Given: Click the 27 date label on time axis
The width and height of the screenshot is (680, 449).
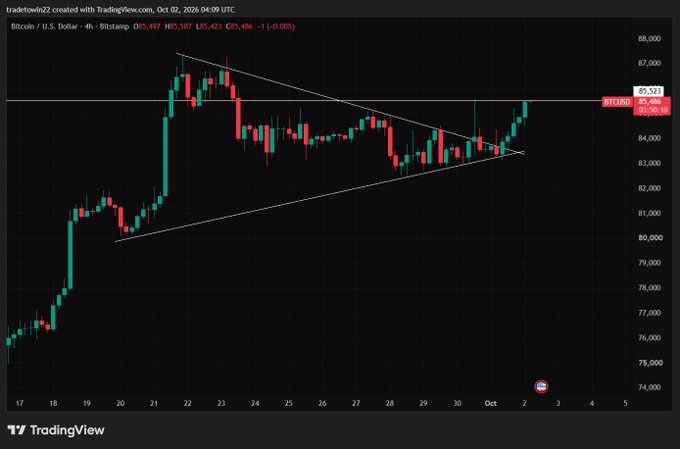Looking at the screenshot, I should [x=356, y=403].
